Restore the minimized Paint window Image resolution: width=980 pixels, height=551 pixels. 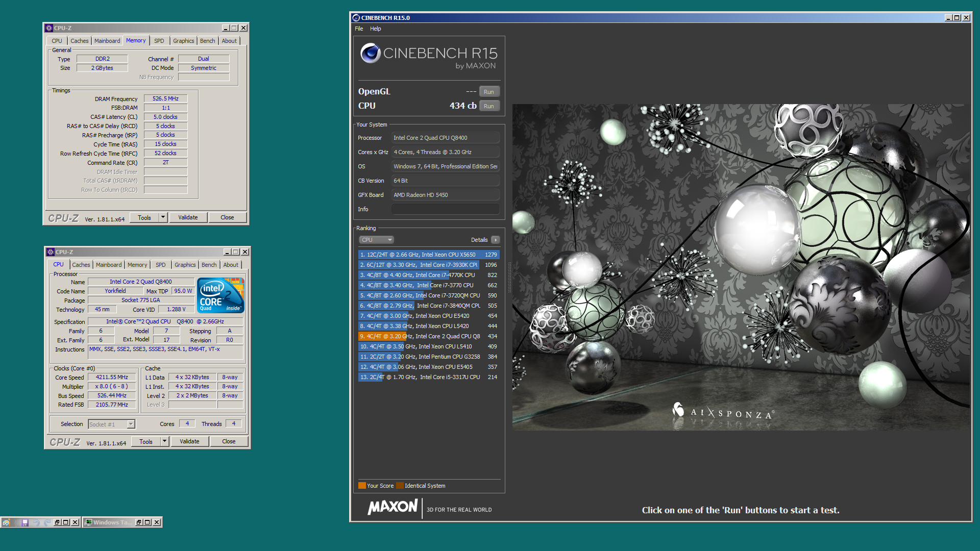pyautogui.click(x=57, y=522)
